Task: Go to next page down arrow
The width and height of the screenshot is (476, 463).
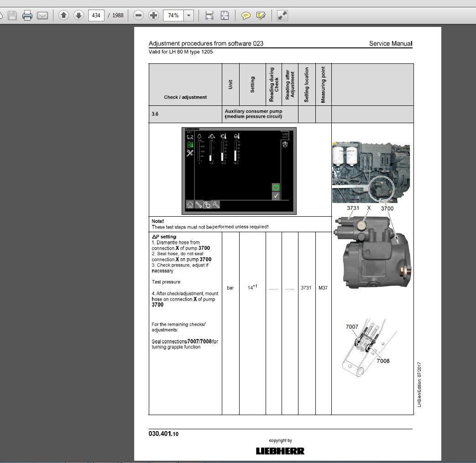Action: (78, 15)
